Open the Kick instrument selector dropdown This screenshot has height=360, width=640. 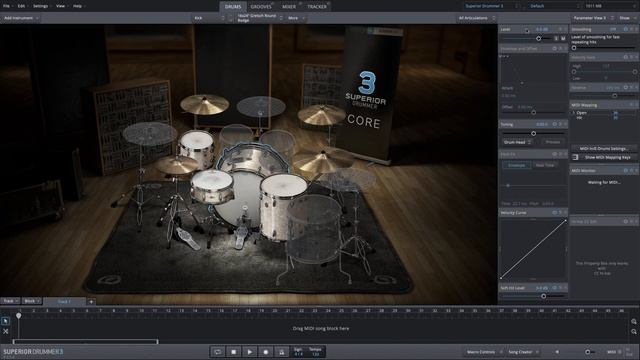point(209,18)
